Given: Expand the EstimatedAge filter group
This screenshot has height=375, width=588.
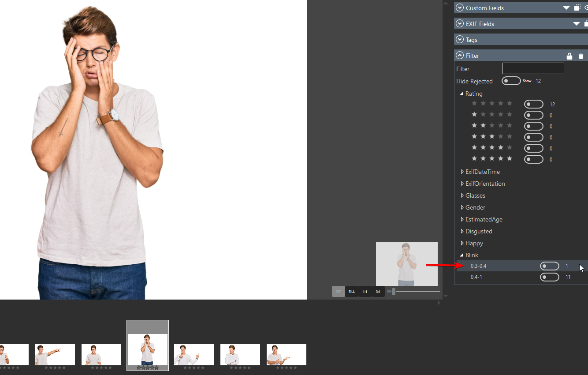Looking at the screenshot, I should (x=462, y=219).
